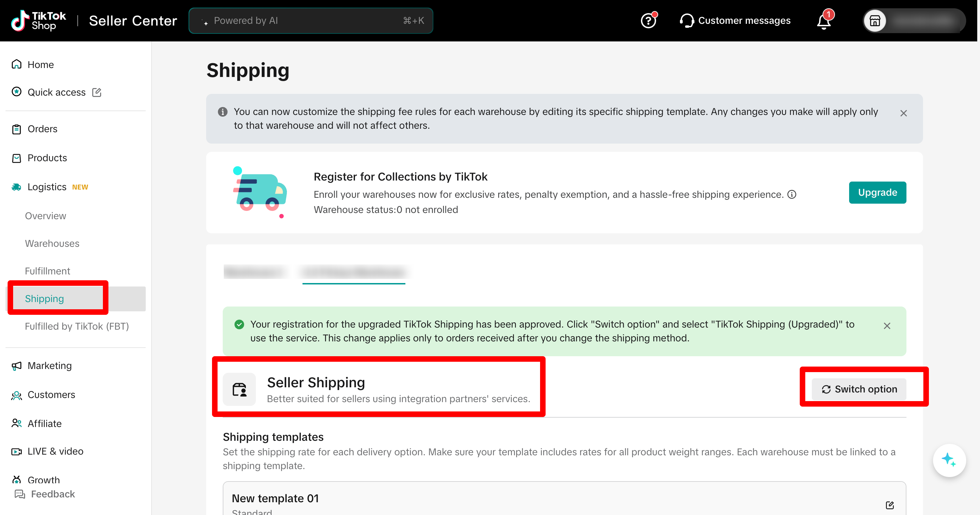Dismiss the shipping fee rules info banner
Viewport: 980px width, 515px height.
point(903,113)
